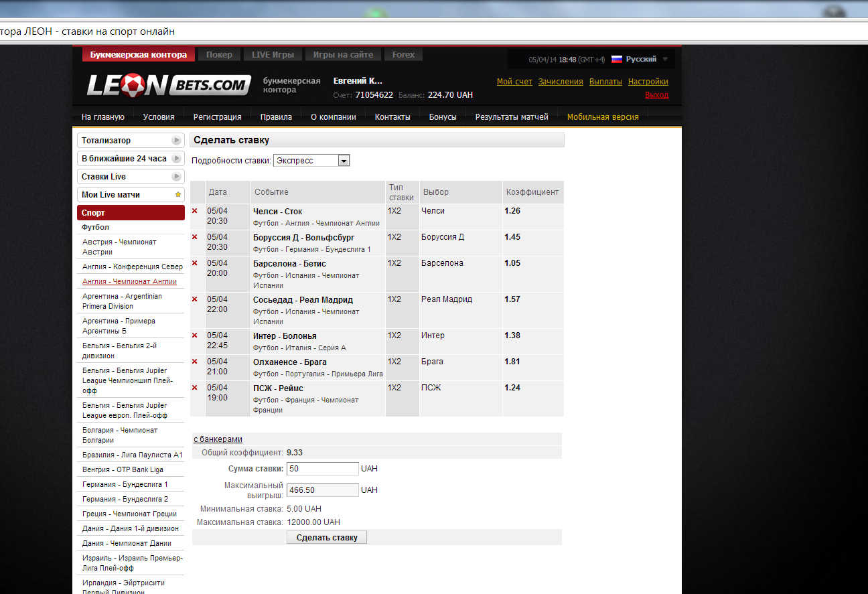
Task: Open Аргентина - Примера Аргентины Б
Action: coord(119,326)
